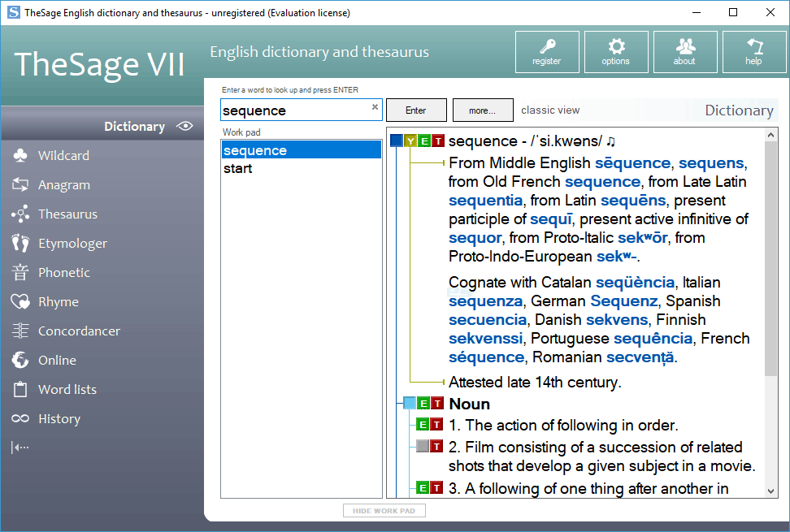Collapse the sidebar with the arrow icon
The height and width of the screenshot is (532, 790).
click(20, 447)
